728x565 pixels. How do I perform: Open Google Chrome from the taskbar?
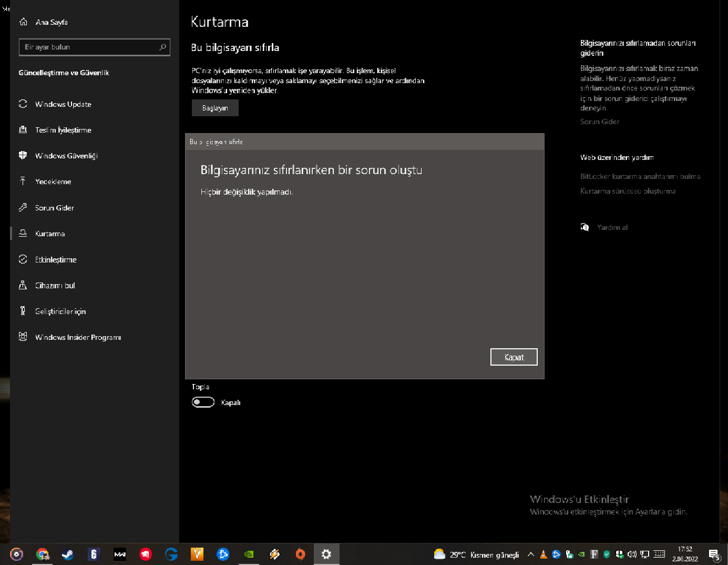pyautogui.click(x=42, y=554)
